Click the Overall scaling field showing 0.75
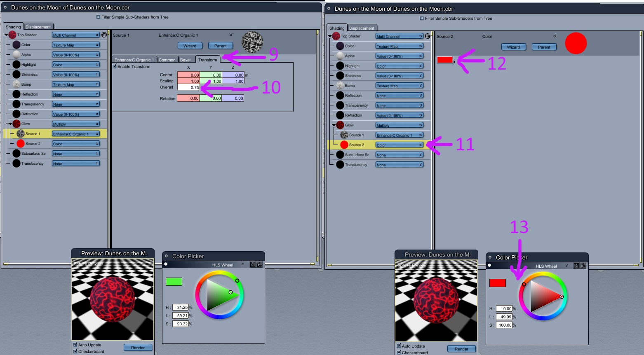 click(x=188, y=87)
